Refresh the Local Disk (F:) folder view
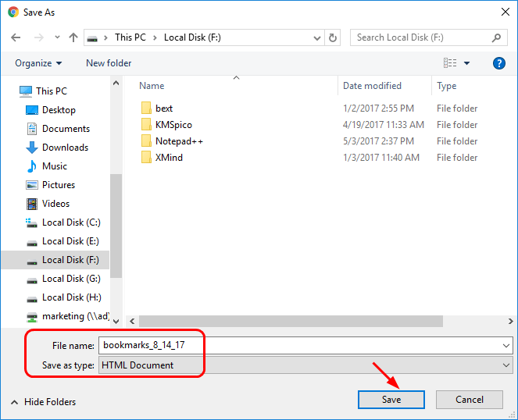This screenshot has width=518, height=420. click(334, 37)
